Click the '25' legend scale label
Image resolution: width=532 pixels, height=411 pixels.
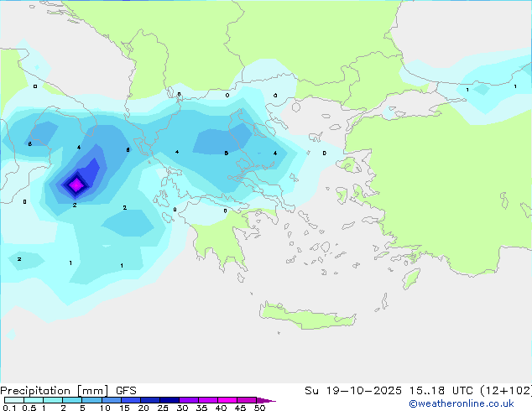[163, 408]
